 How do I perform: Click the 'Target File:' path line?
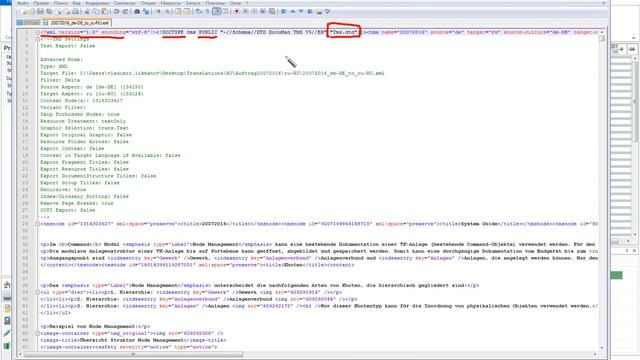tap(212, 73)
